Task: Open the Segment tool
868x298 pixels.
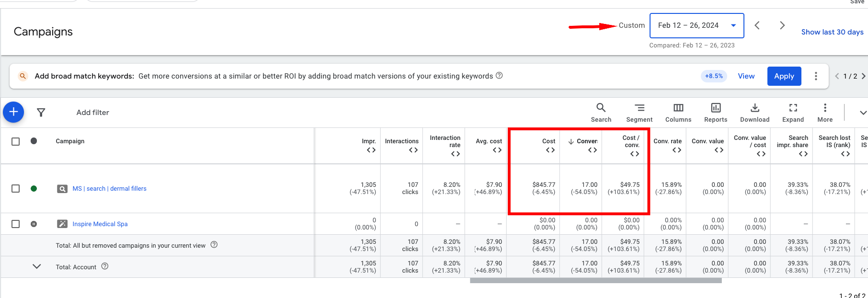Action: click(640, 113)
